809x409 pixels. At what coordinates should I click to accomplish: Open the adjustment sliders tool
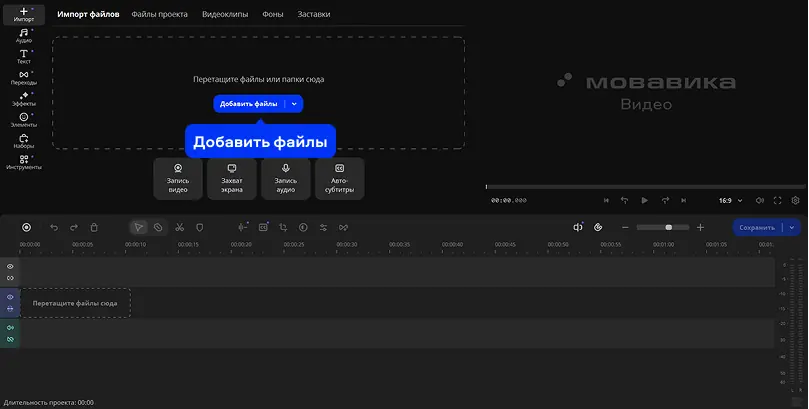pos(323,227)
